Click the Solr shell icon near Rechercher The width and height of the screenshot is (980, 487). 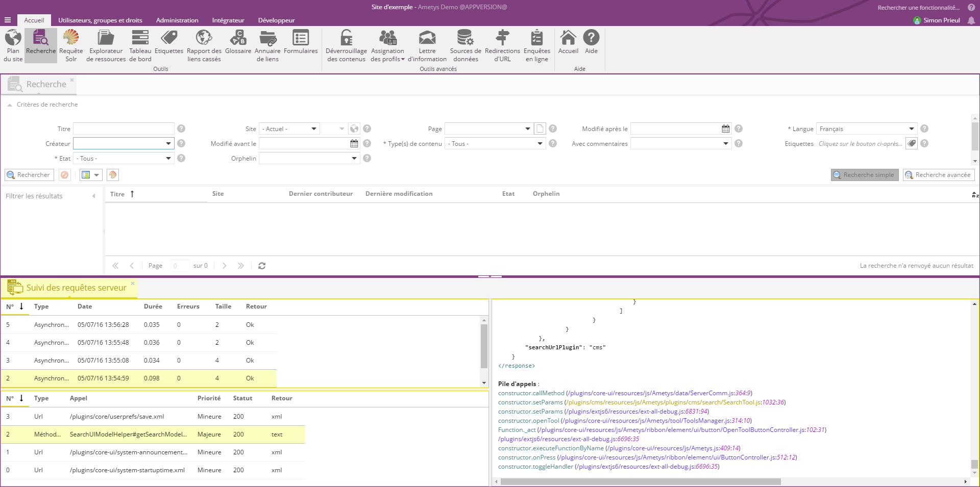click(113, 175)
